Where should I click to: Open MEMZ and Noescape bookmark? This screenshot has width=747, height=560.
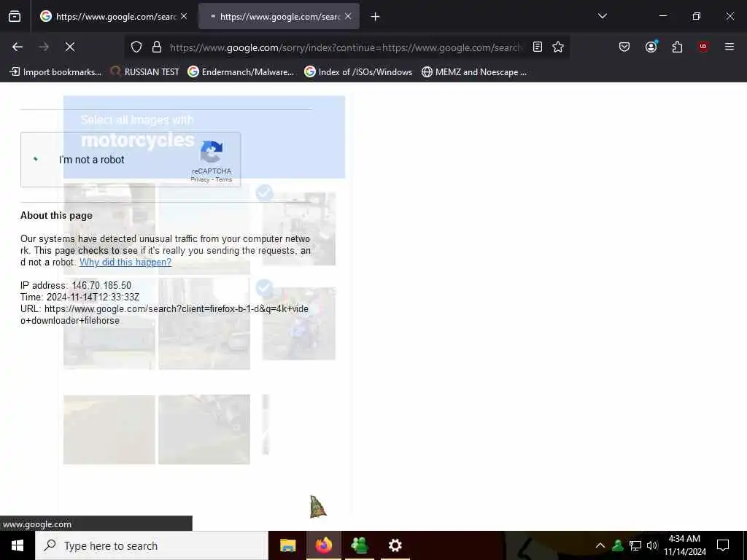point(474,72)
